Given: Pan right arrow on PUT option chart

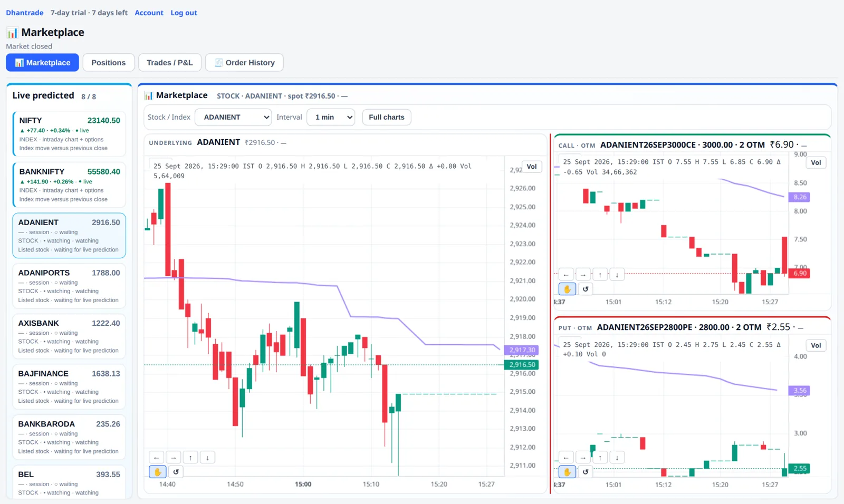Looking at the screenshot, I should [583, 458].
